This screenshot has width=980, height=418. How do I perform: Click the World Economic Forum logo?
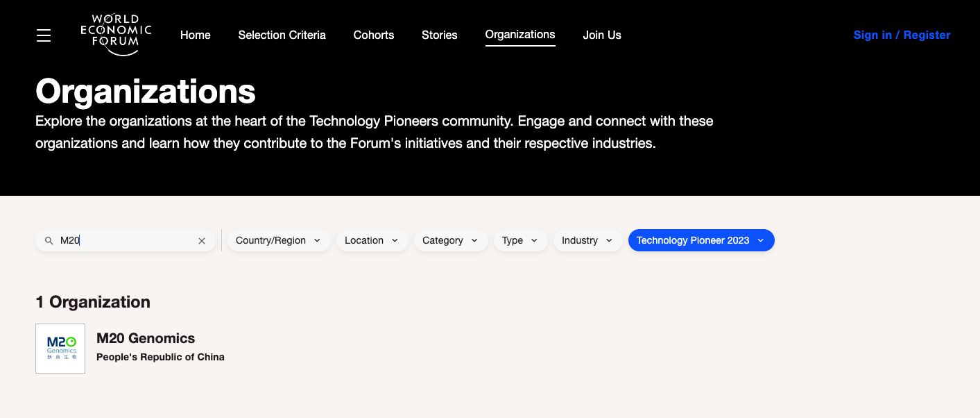click(115, 35)
